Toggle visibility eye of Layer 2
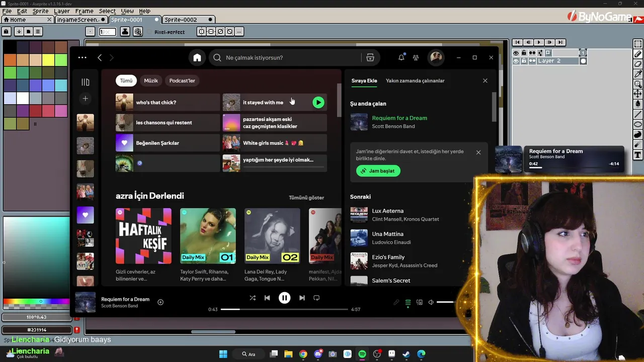Screen dimensions: 644x362 tap(516, 61)
